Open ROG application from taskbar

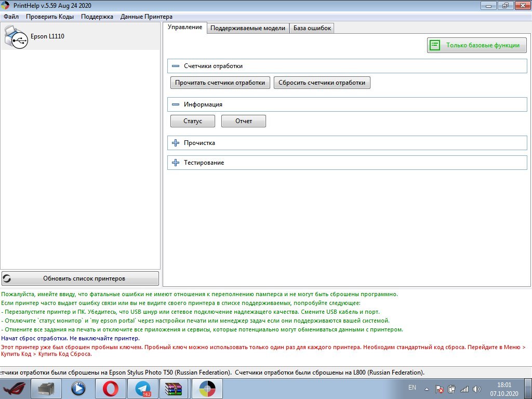(x=14, y=389)
